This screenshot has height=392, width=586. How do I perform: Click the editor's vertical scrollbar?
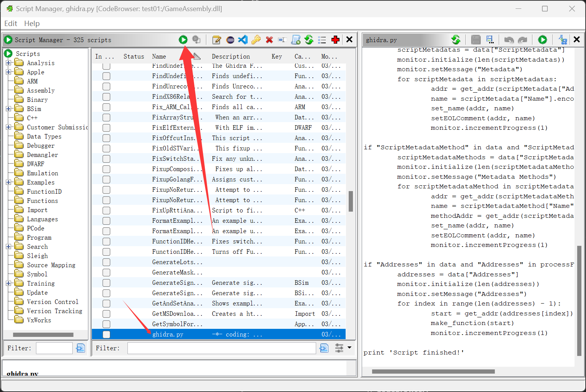pos(579,301)
